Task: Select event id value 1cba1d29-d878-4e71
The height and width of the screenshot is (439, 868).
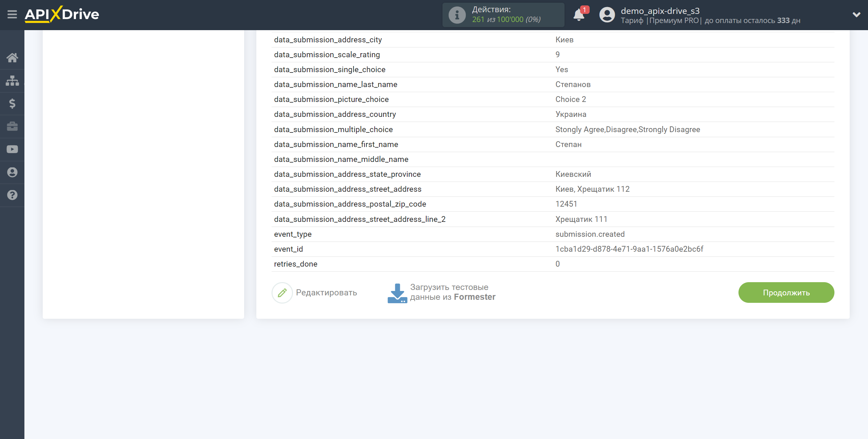Action: pyautogui.click(x=629, y=249)
